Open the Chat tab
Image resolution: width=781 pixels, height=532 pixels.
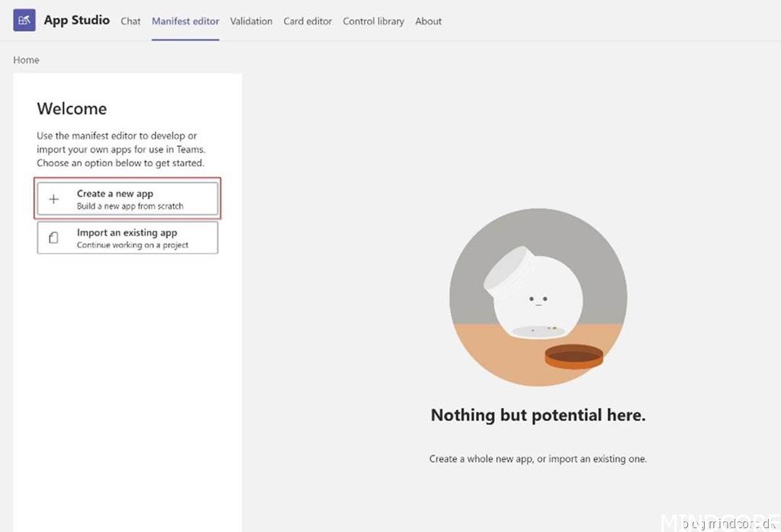coord(130,21)
